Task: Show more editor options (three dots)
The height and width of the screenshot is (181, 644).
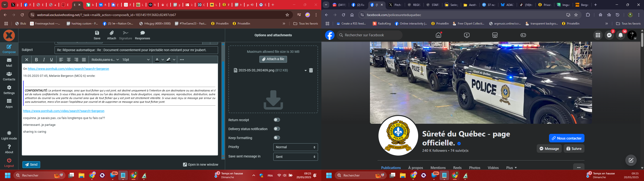Action: pos(182,60)
